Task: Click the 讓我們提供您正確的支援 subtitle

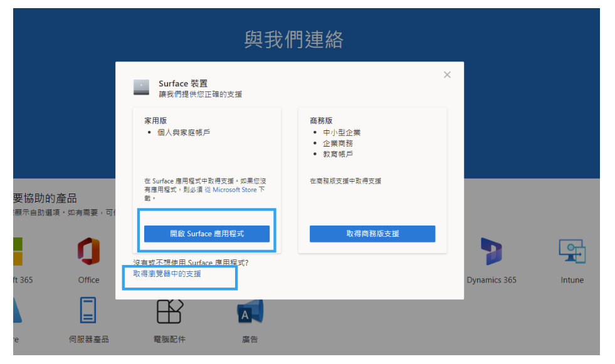Action: pyautogui.click(x=200, y=95)
